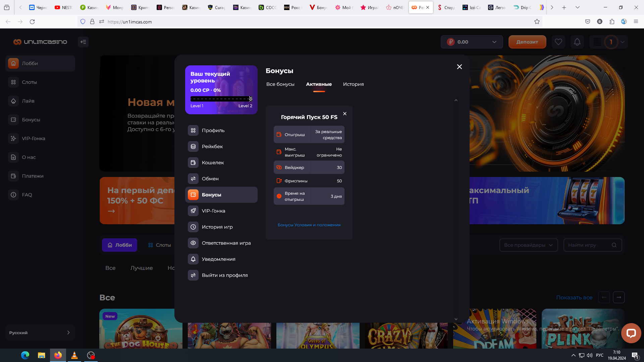Click the Рейкбек icon in profile menu
The width and height of the screenshot is (644, 362).
[x=193, y=146]
